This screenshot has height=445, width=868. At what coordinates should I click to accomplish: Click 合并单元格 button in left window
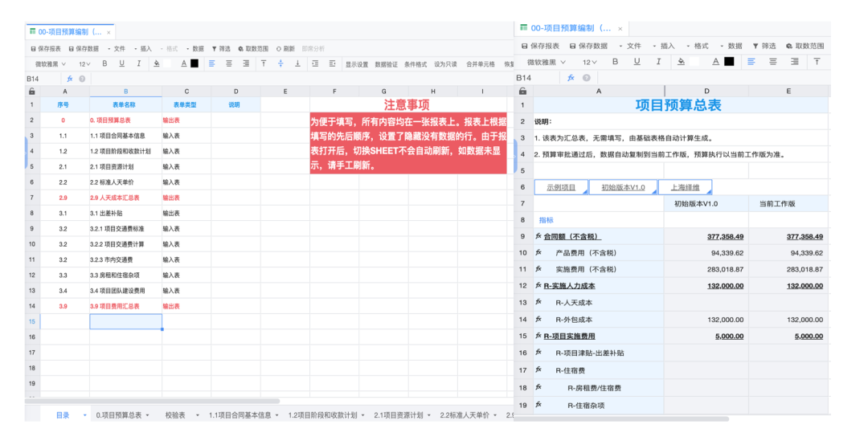pos(480,64)
